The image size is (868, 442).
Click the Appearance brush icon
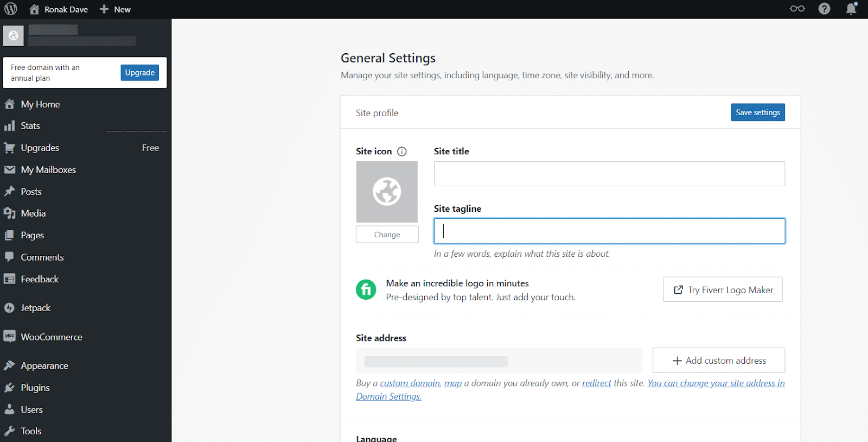[x=9, y=365]
